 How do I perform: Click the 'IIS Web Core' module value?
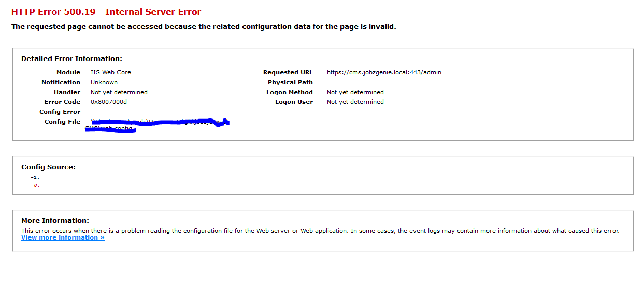[x=111, y=72]
